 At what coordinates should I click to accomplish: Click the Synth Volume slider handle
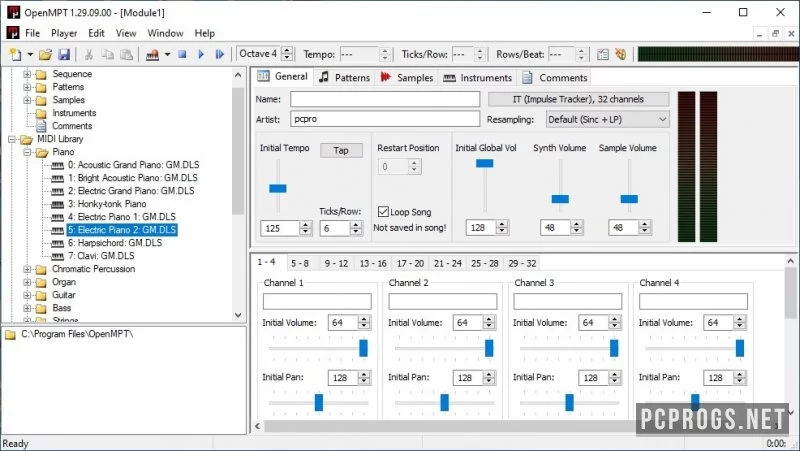tap(560, 199)
